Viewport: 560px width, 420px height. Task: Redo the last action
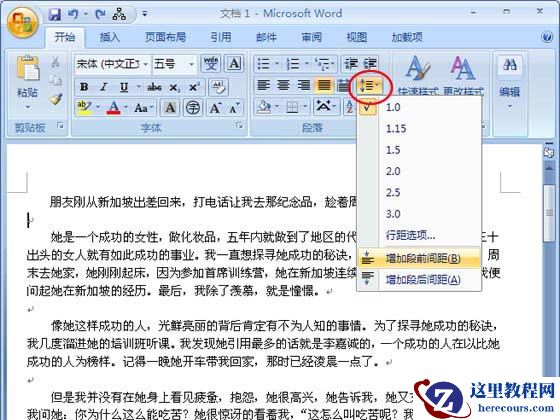pyautogui.click(x=100, y=14)
